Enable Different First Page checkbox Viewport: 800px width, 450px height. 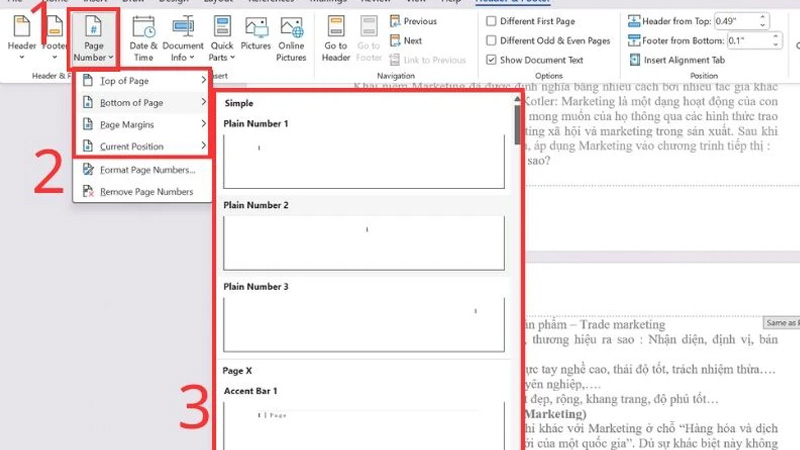(491, 21)
